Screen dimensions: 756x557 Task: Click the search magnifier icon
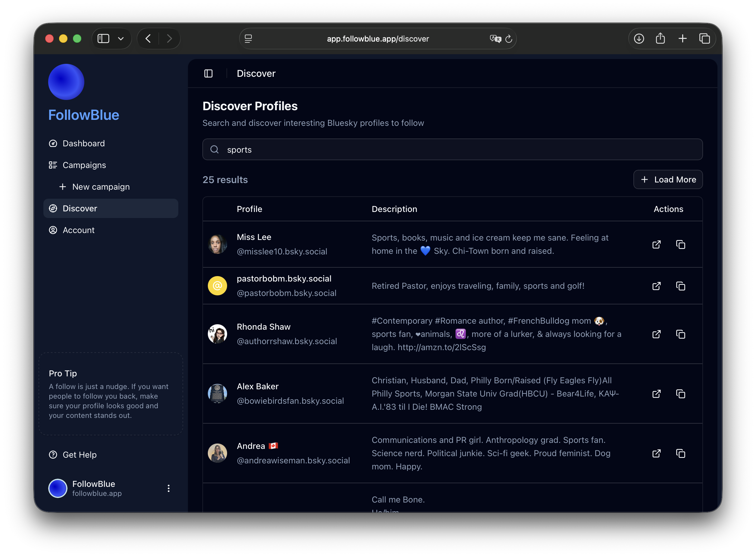click(215, 149)
